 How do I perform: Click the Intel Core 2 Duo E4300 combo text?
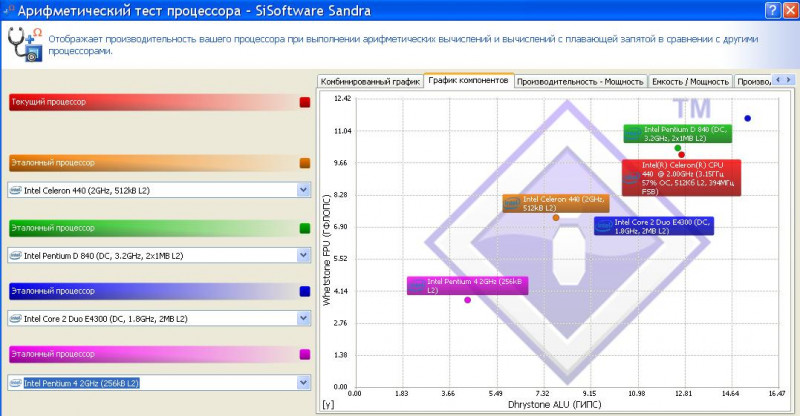click(x=106, y=319)
